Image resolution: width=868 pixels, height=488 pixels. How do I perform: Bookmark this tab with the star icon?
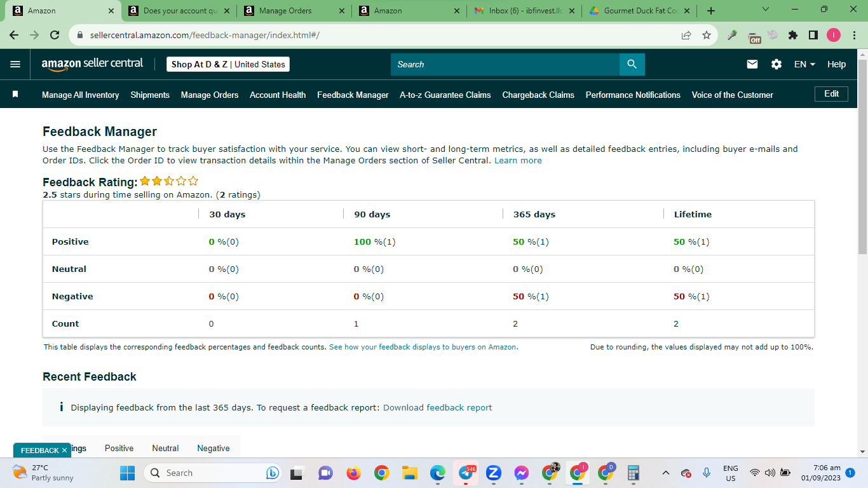[706, 36]
